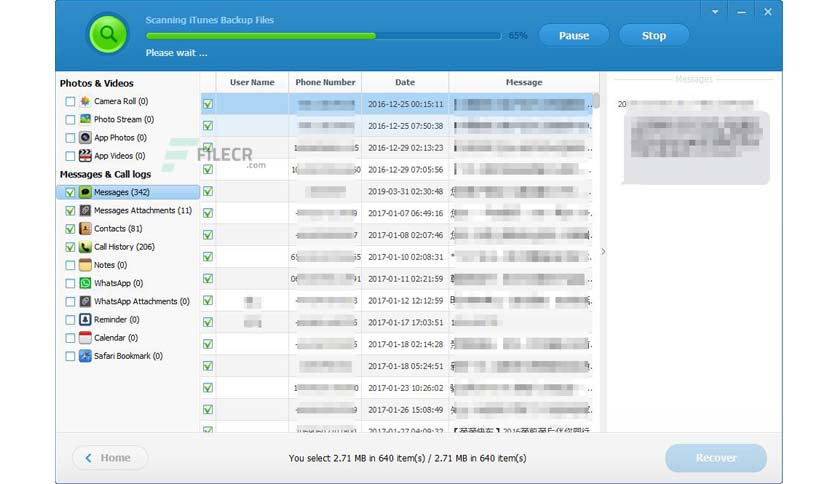Click the Contacts address book icon
Viewport: 836px width, 484px height.
[85, 229]
